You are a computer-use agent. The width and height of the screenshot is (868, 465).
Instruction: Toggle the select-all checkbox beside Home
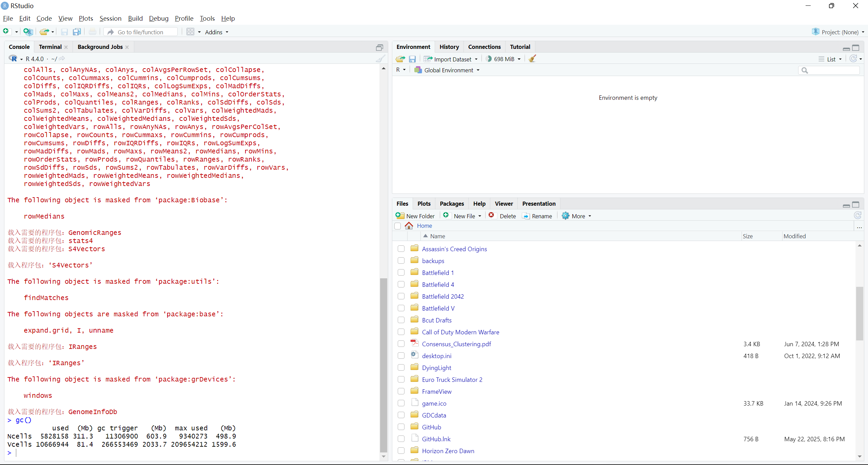pos(398,226)
